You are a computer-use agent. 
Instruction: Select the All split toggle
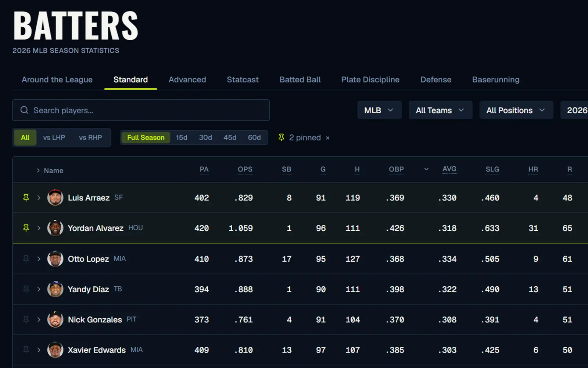pyautogui.click(x=25, y=138)
